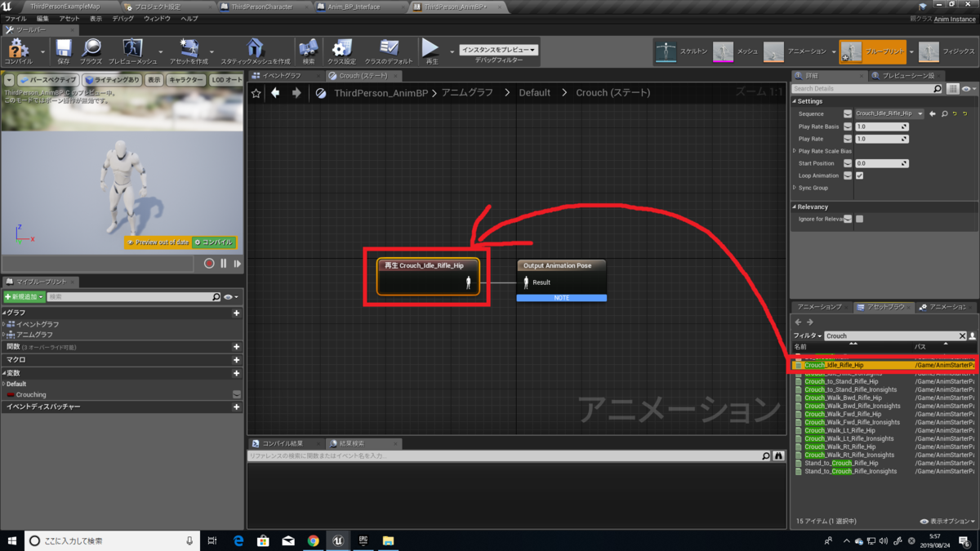
Task: Toggle pin exposure for Loop Animation
Action: [848, 176]
